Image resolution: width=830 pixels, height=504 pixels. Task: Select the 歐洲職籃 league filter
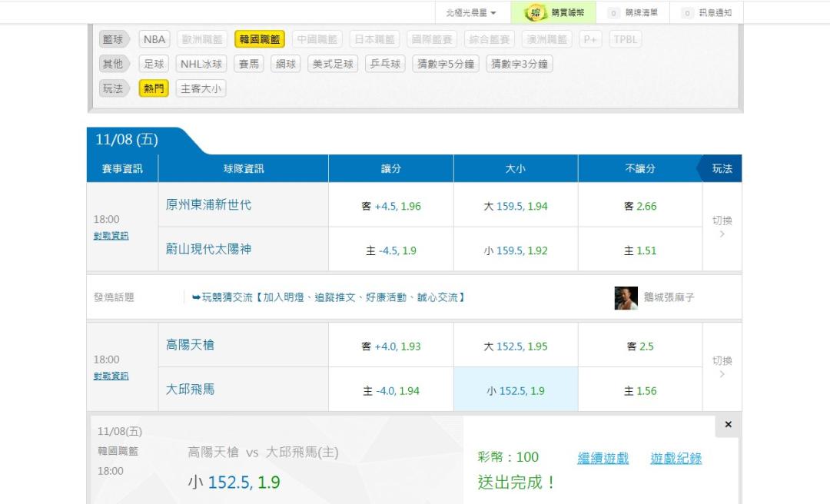pyautogui.click(x=201, y=39)
